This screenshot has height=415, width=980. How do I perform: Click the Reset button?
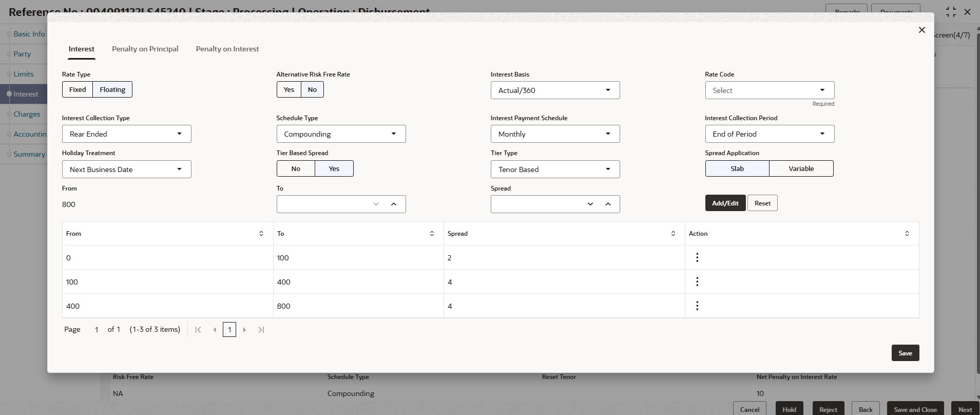pyautogui.click(x=762, y=203)
